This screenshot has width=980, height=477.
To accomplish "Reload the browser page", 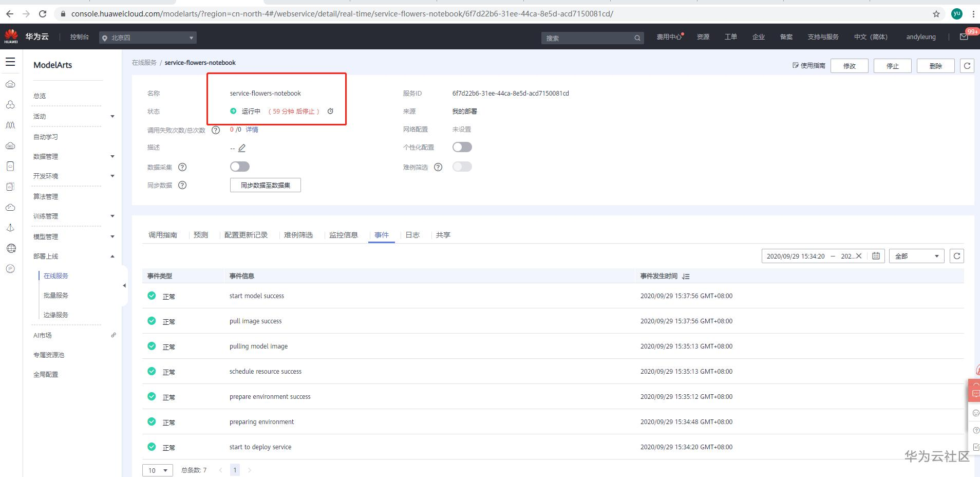I will tap(43, 14).
